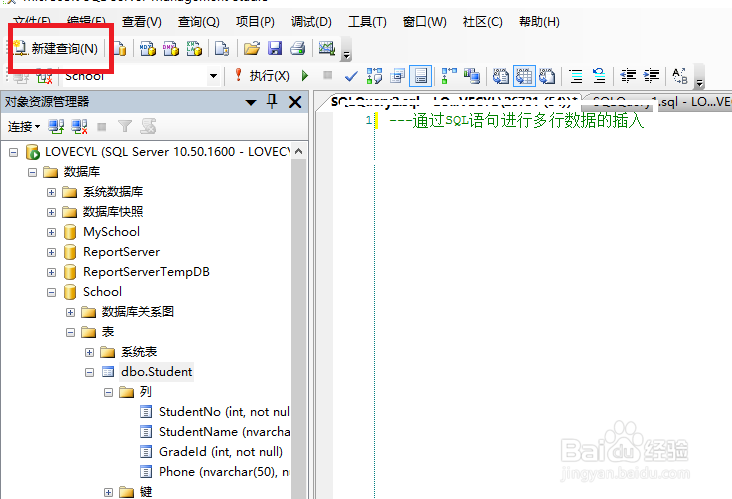Toggle Include Client Statistics
This screenshot has height=499, width=732.
click(472, 76)
